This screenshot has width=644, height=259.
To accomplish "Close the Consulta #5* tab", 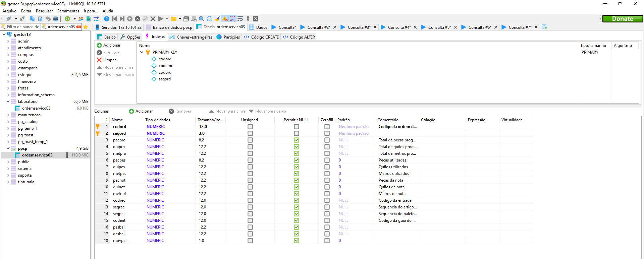I will [x=455, y=27].
